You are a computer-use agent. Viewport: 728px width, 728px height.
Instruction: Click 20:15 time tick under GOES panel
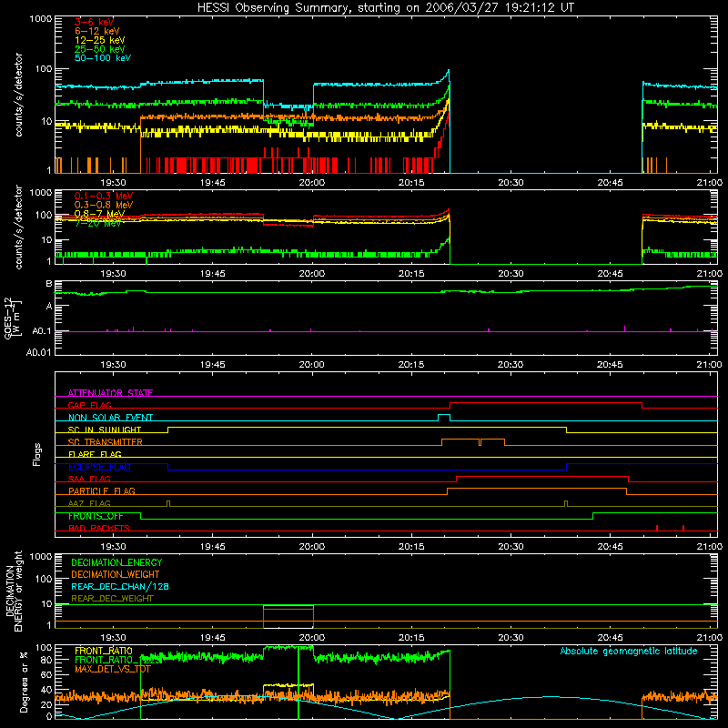(411, 365)
